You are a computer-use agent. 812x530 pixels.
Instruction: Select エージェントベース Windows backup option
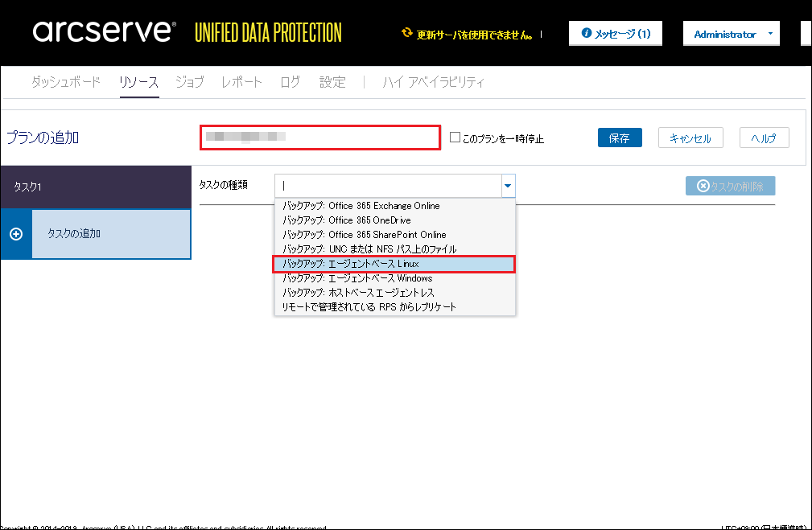[x=394, y=278]
